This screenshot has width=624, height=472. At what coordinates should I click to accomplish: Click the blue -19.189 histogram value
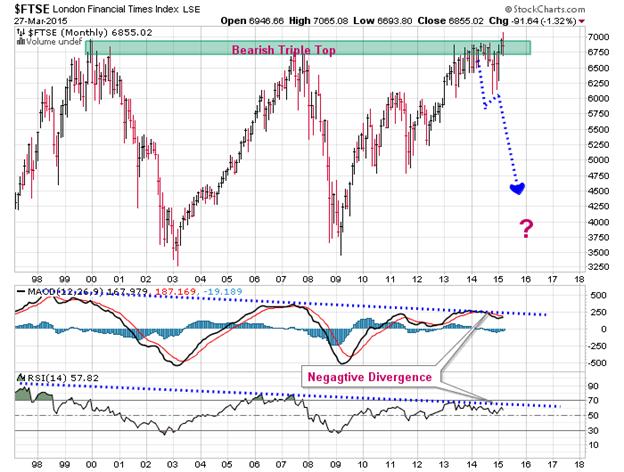(x=222, y=292)
